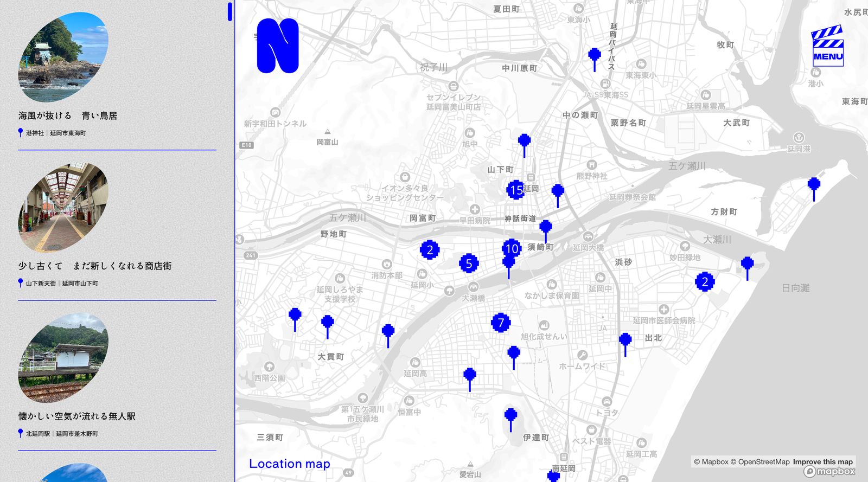Click the mapbox logo
The height and width of the screenshot is (482, 868).
click(829, 472)
